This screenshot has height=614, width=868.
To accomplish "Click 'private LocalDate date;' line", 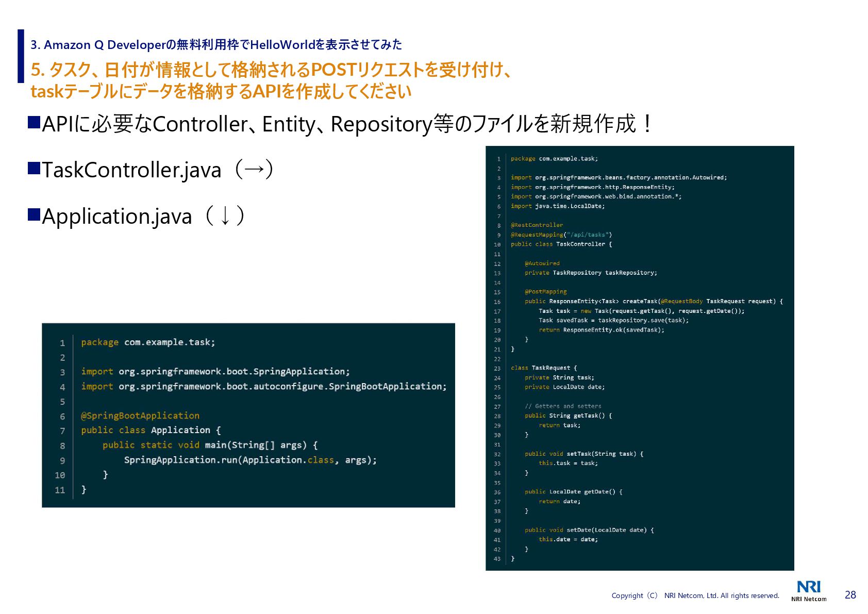I will point(565,387).
